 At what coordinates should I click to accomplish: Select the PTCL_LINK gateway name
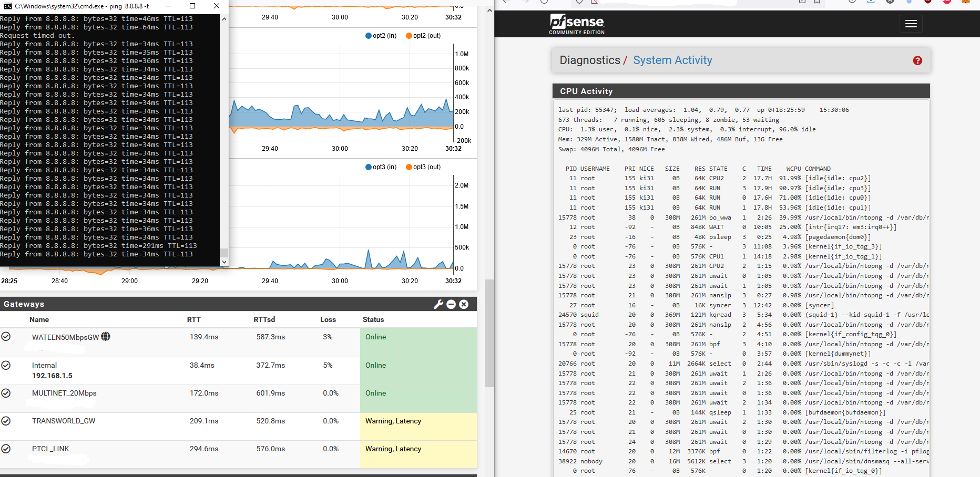click(x=50, y=449)
